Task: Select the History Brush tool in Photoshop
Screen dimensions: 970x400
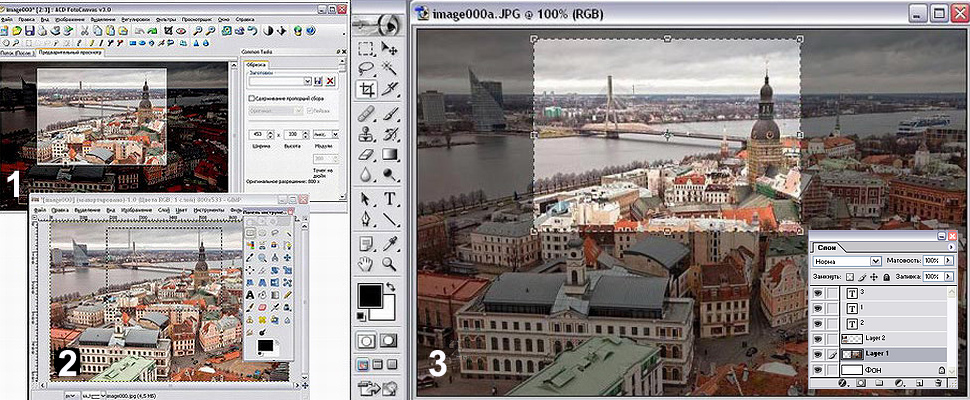Action: tap(389, 134)
